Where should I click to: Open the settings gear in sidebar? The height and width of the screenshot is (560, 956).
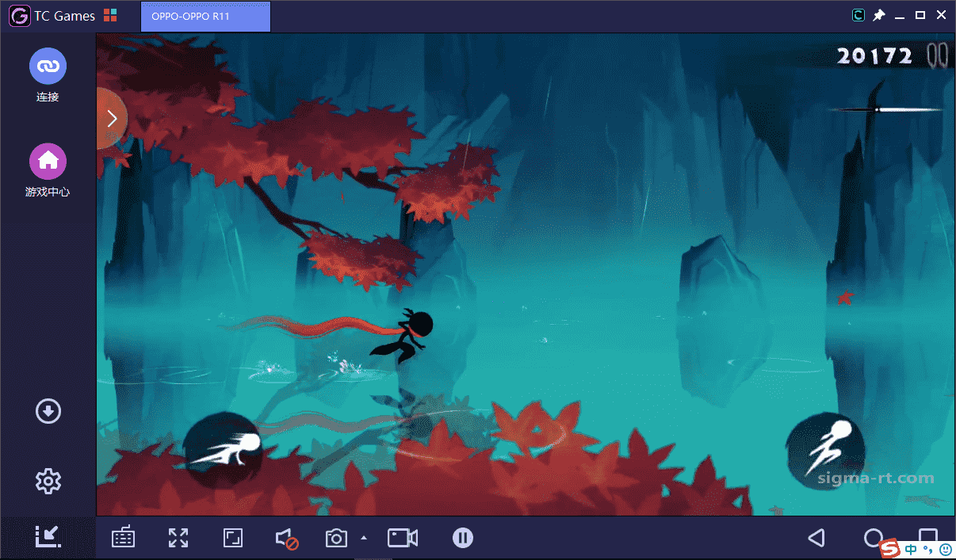(48, 481)
